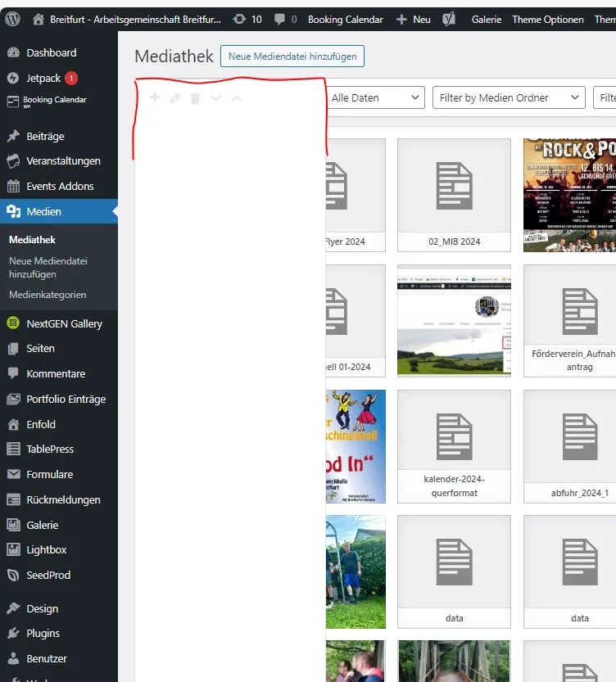Open the comments bubble showing 0
The height and width of the screenshot is (682, 616).
coord(279,19)
